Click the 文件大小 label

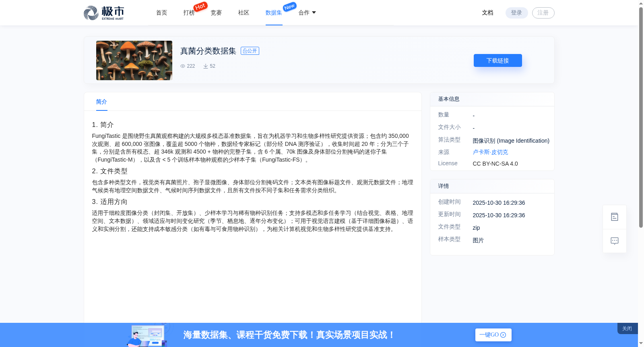pyautogui.click(x=450, y=127)
